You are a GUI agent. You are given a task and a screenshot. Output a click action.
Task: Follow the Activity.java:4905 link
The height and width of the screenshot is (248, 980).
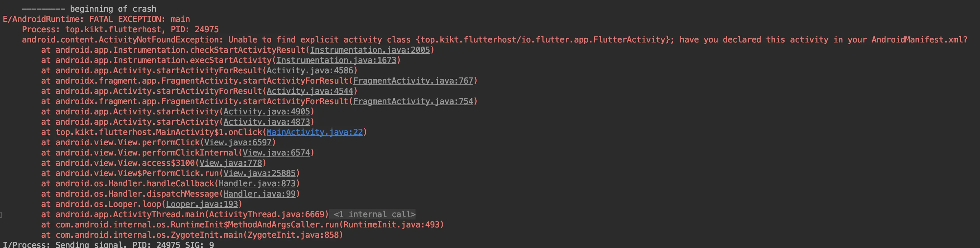(267, 112)
